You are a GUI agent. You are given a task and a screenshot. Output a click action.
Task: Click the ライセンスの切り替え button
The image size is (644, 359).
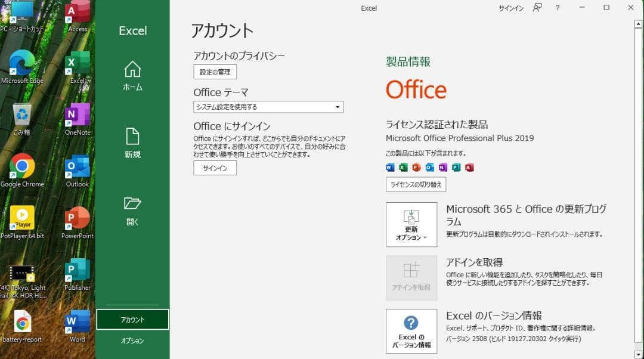click(x=416, y=184)
